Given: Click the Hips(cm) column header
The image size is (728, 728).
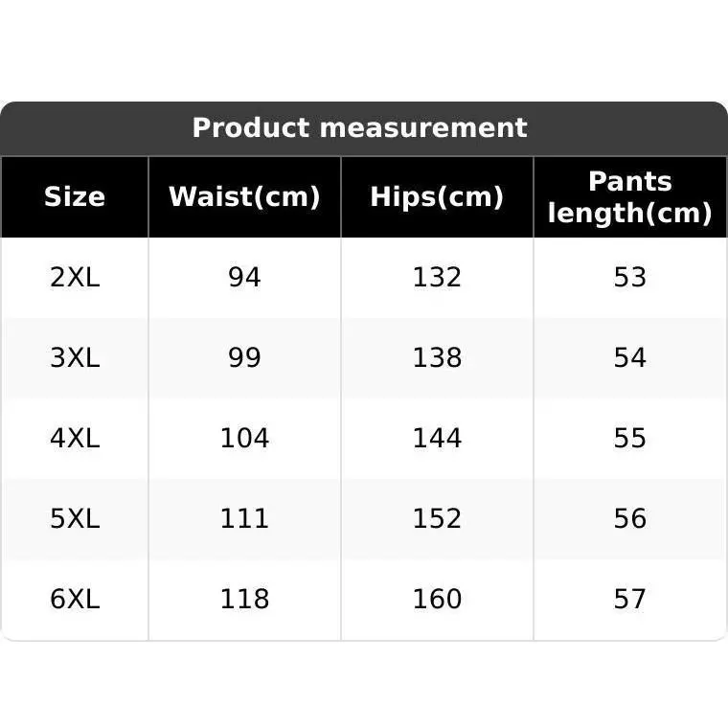Looking at the screenshot, I should click(x=437, y=197).
